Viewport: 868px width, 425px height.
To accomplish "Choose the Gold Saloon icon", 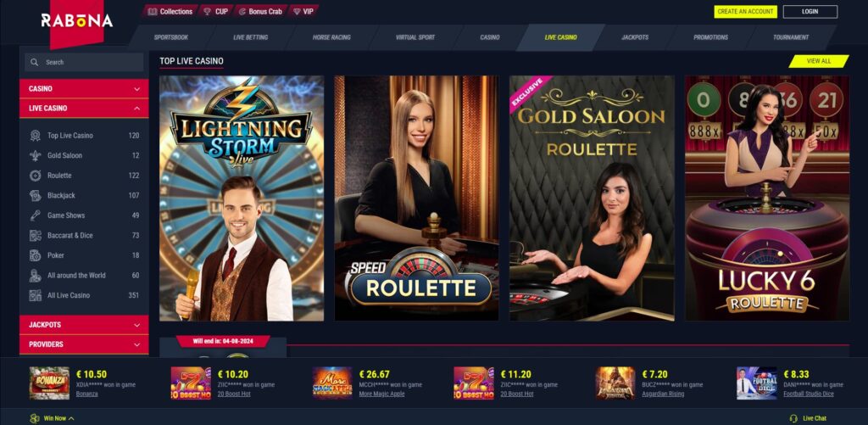I will point(35,156).
